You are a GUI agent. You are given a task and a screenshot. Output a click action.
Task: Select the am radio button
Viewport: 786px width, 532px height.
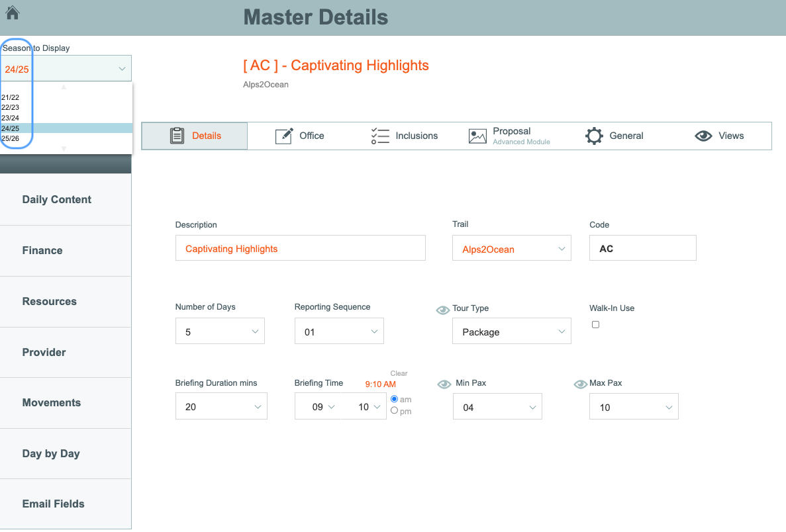tap(395, 399)
